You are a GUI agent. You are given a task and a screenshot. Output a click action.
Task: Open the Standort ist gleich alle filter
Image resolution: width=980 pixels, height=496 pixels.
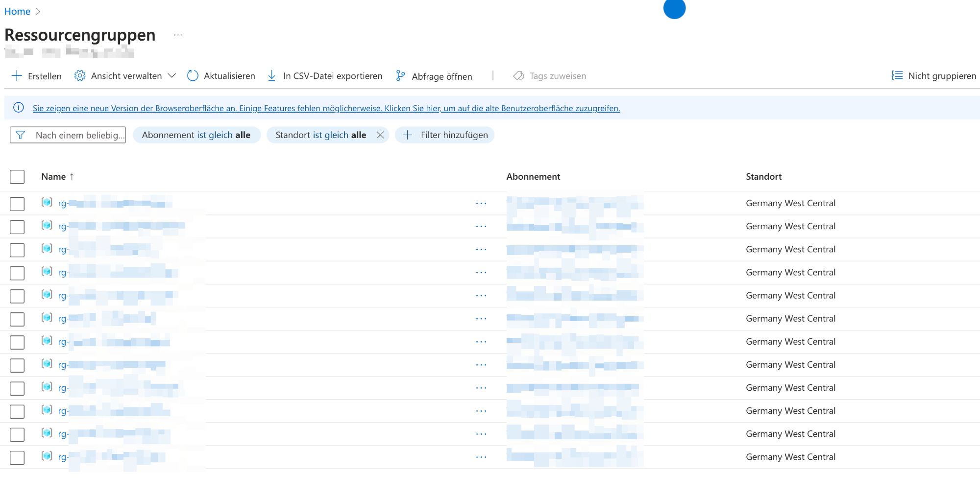click(320, 135)
